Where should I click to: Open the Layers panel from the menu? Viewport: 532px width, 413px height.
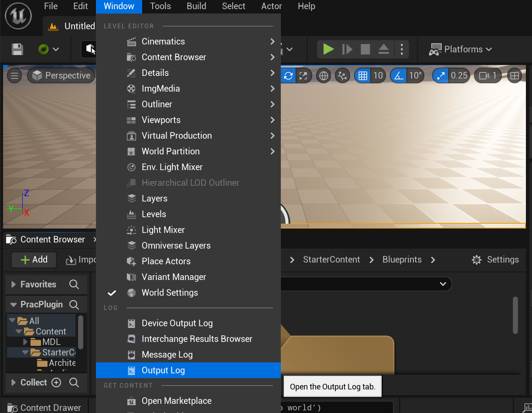tap(188, 198)
